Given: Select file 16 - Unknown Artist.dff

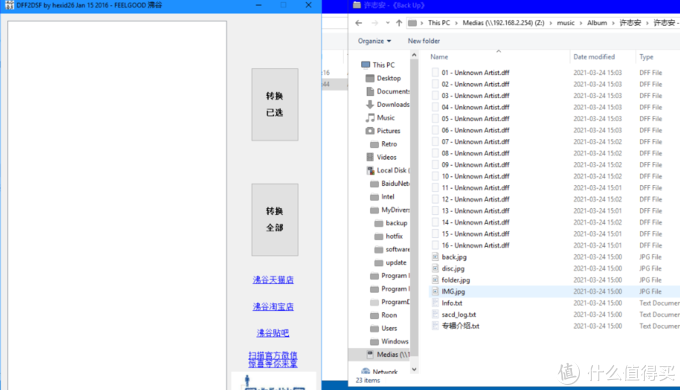Looking at the screenshot, I should [475, 246].
